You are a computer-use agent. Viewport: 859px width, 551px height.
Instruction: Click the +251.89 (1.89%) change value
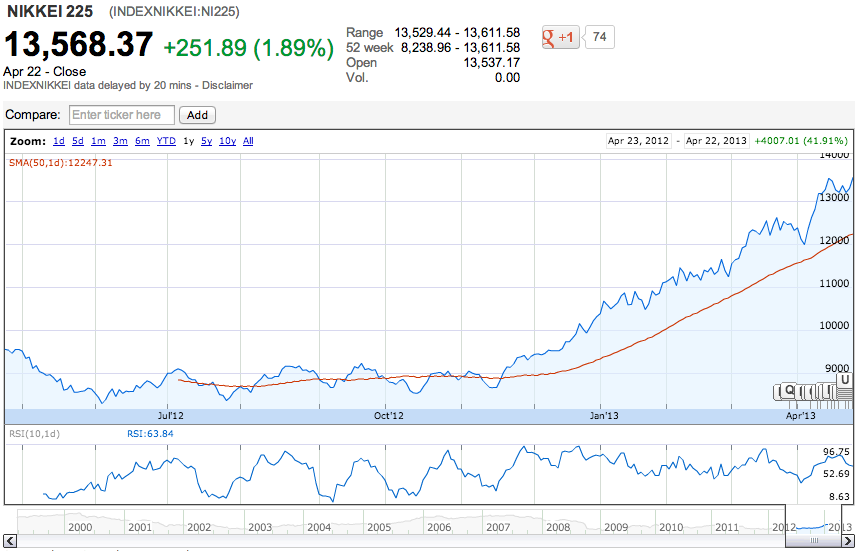pos(249,48)
